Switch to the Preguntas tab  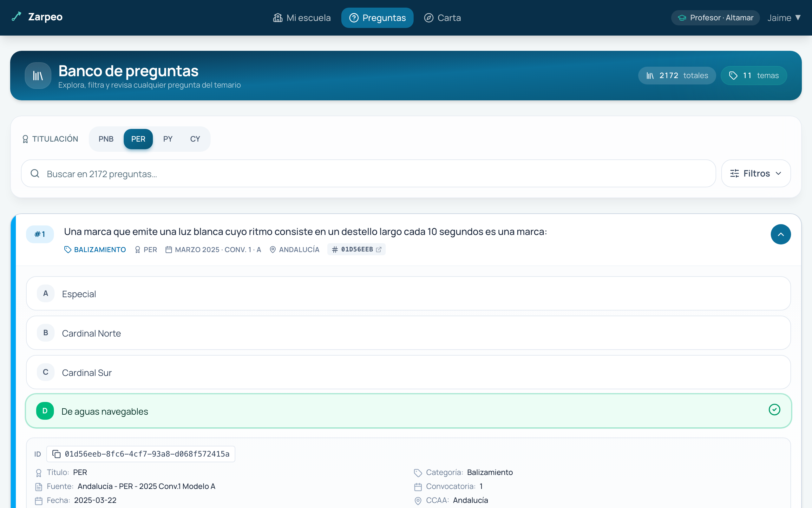(377, 18)
